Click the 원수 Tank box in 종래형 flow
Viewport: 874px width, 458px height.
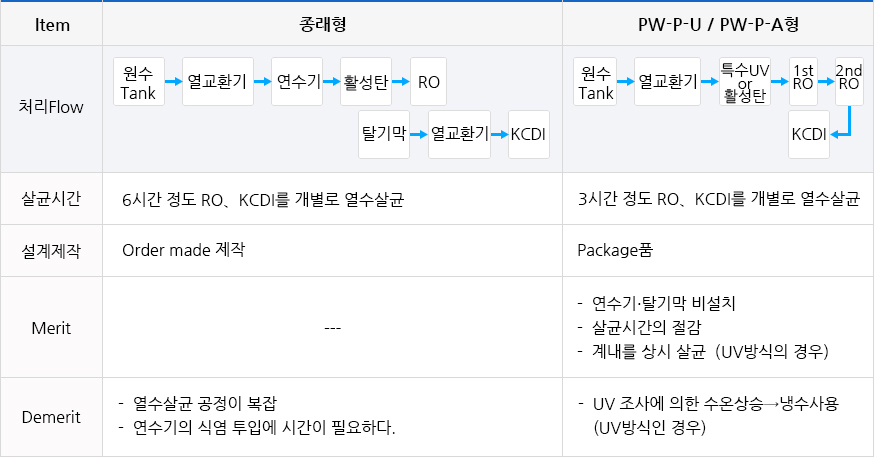click(x=139, y=81)
